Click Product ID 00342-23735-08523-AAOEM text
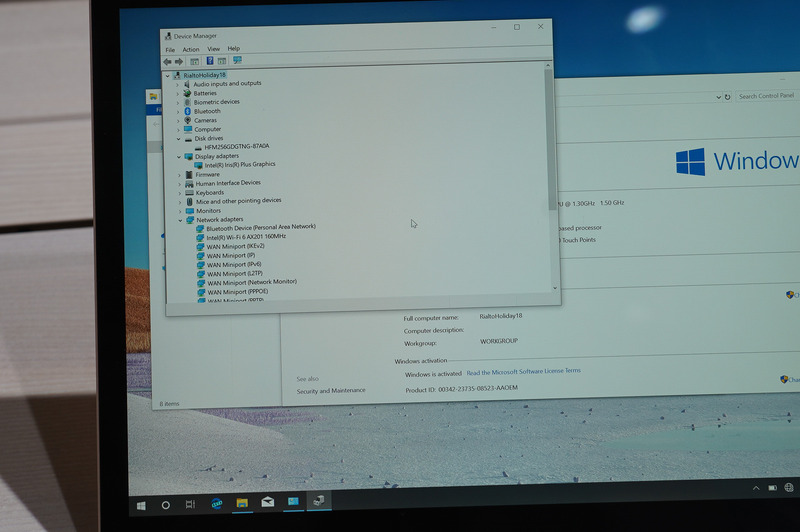800x532 pixels. coord(461,389)
